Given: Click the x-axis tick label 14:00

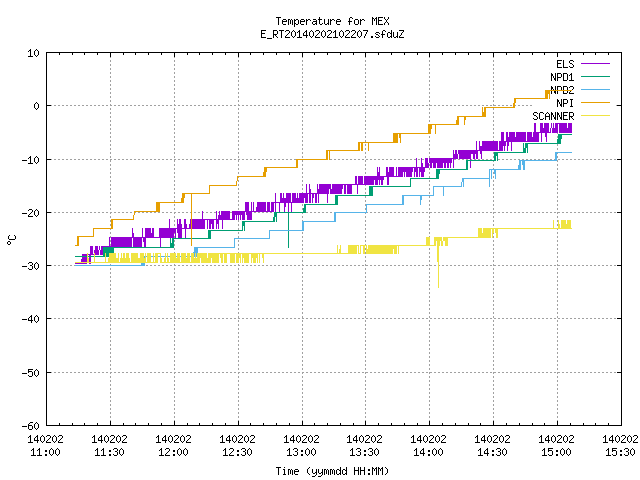Looking at the screenshot, I should click(428, 452).
